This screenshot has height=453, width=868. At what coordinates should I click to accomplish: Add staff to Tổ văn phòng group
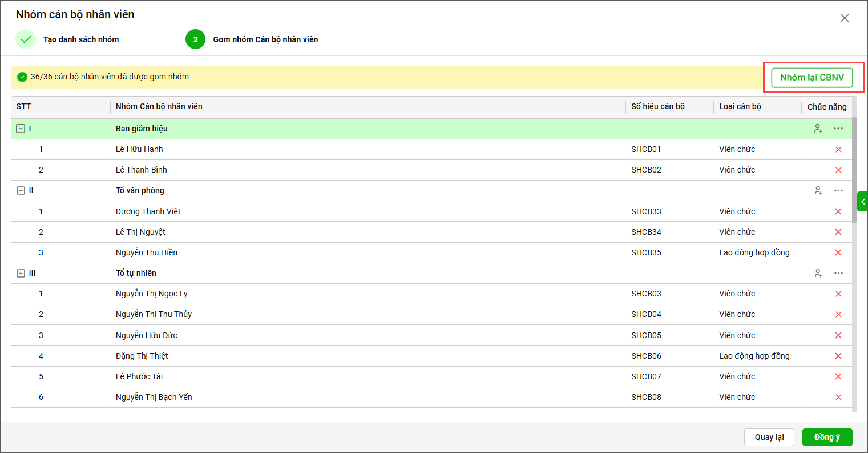click(x=818, y=191)
